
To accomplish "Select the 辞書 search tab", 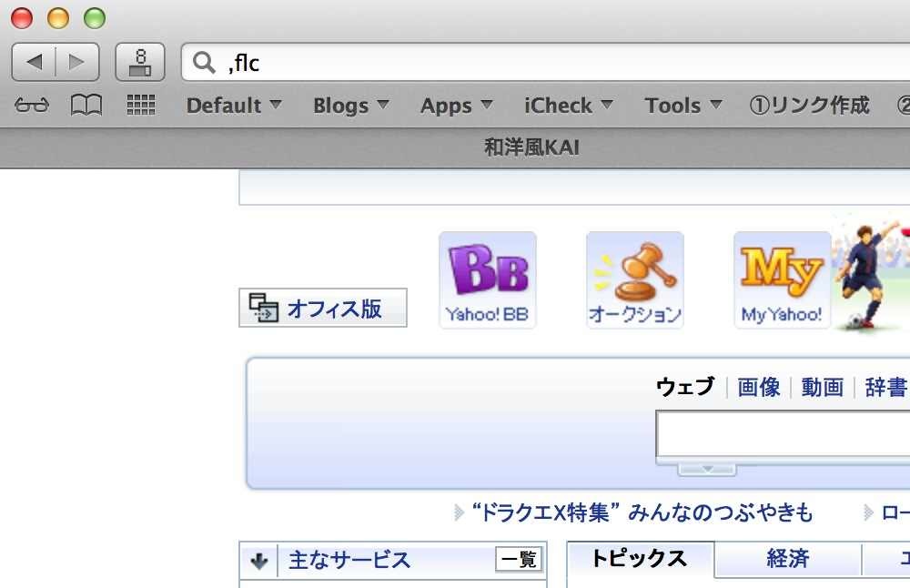I will click(x=885, y=387).
